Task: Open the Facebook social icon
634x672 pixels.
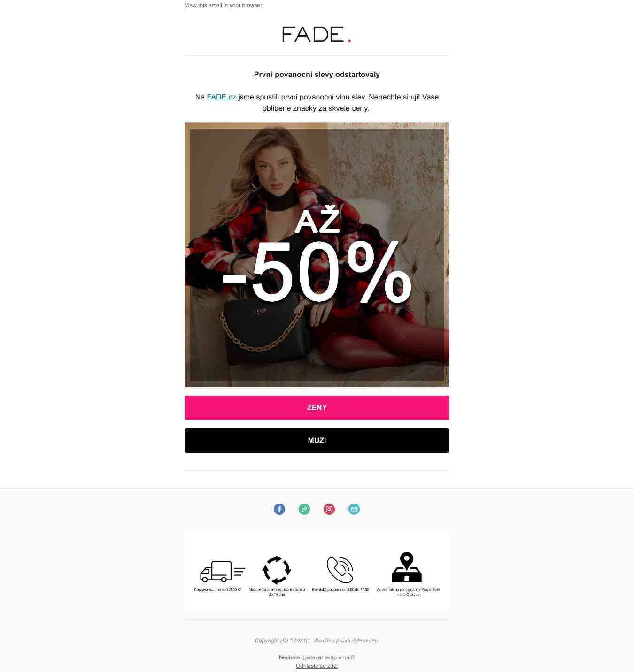Action: tap(279, 509)
